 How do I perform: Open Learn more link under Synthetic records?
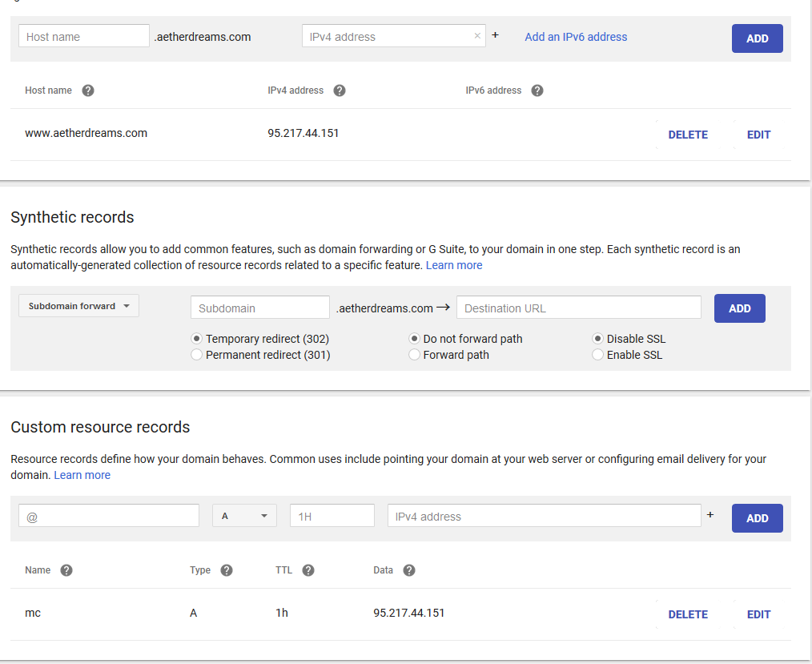[x=454, y=265]
